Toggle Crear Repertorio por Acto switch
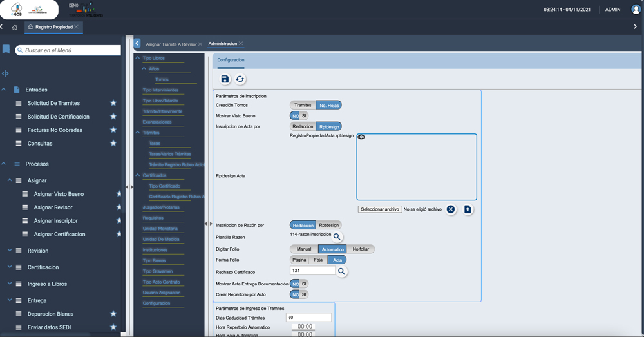The width and height of the screenshot is (644, 337). pyautogui.click(x=299, y=294)
